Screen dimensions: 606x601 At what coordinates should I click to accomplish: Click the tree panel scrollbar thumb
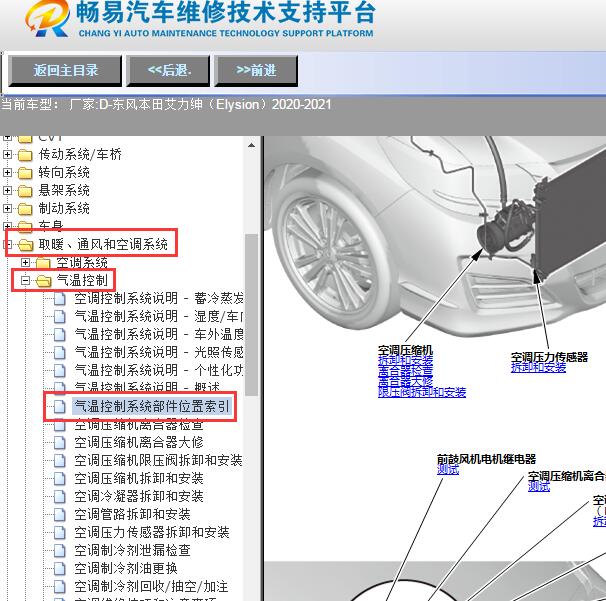[252, 315]
